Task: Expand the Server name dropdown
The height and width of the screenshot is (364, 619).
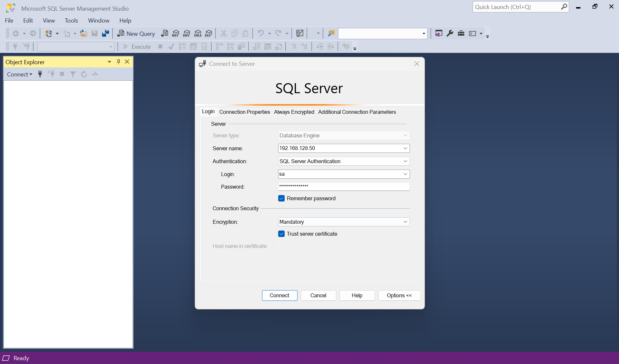Action: pos(405,148)
